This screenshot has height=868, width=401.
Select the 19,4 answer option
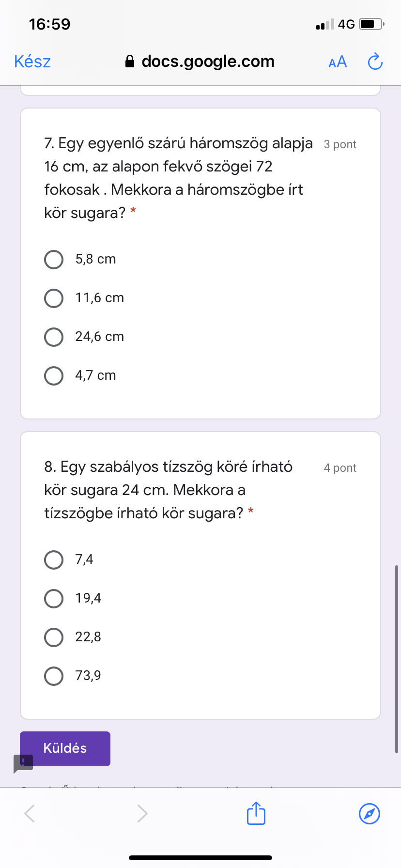tap(54, 599)
